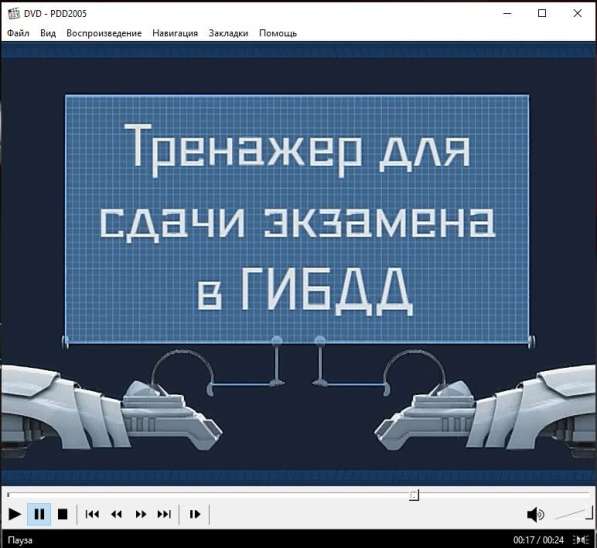597x548 pixels.
Task: Open the Навигация menu
Action: pos(175,33)
